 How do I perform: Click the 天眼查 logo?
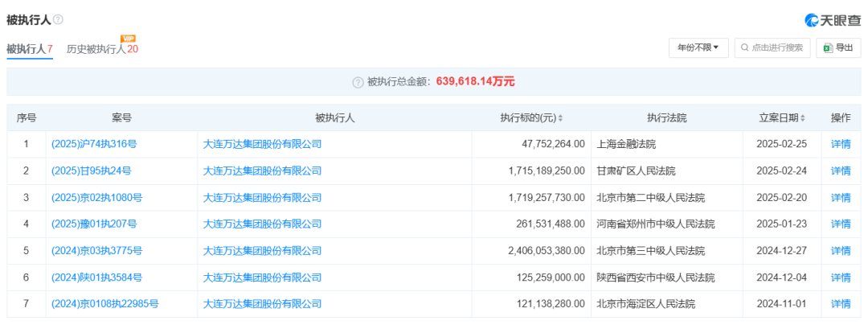pyautogui.click(x=833, y=20)
